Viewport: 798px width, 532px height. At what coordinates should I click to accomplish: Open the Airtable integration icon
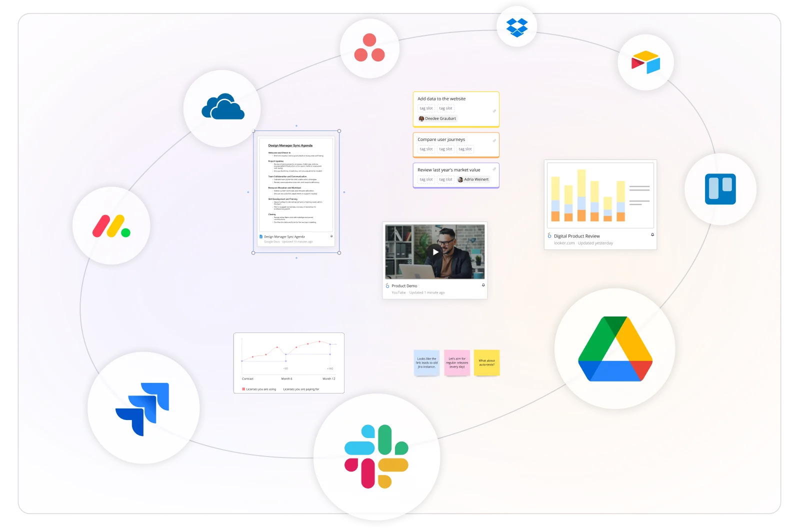click(x=645, y=62)
